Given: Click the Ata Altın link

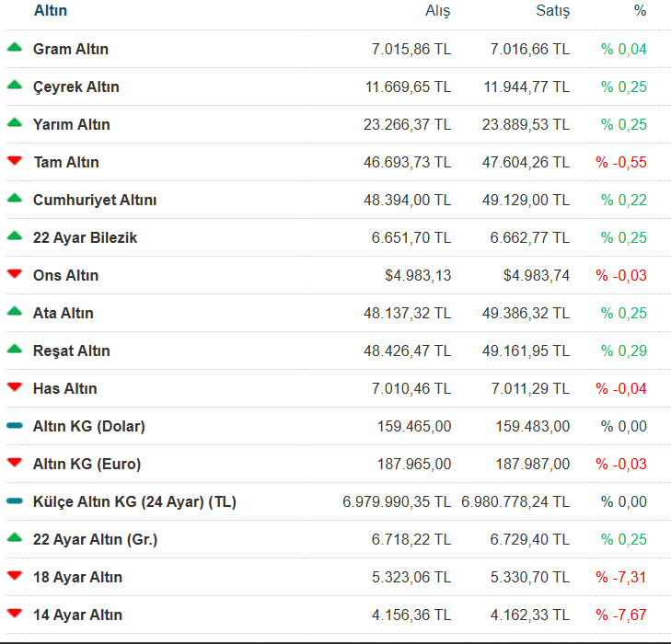Looking at the screenshot, I should tap(63, 313).
